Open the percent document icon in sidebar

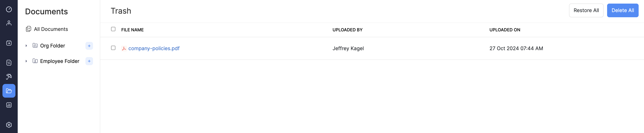pos(9,63)
